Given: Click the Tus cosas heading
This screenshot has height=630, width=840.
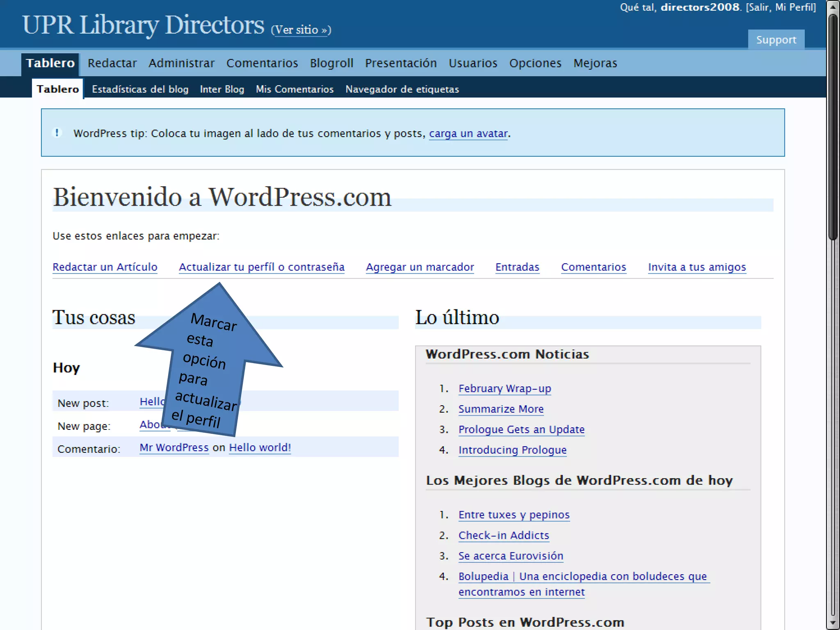Looking at the screenshot, I should 94,317.
